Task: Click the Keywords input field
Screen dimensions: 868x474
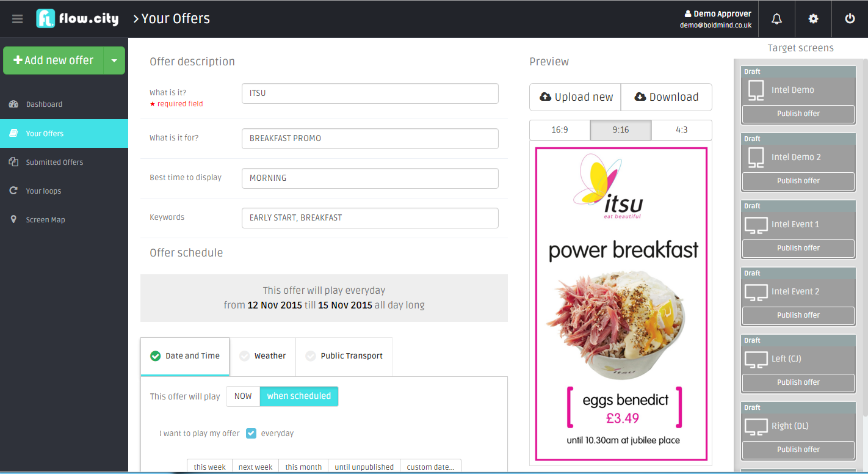Action: (x=370, y=218)
